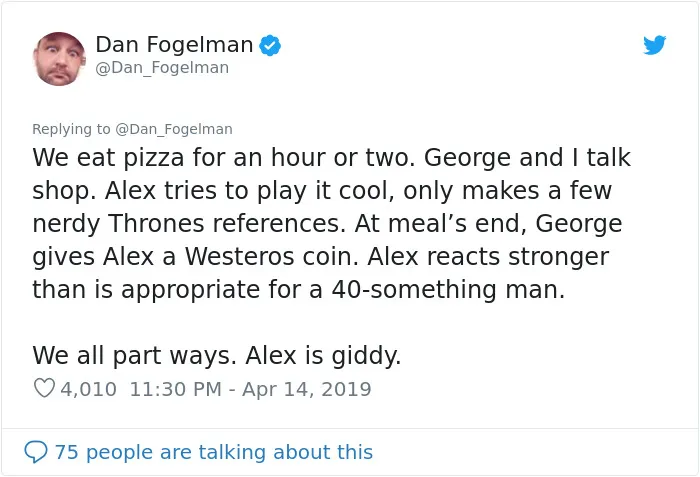
Task: Click the blue verified checkmark badge
Action: 270,46
